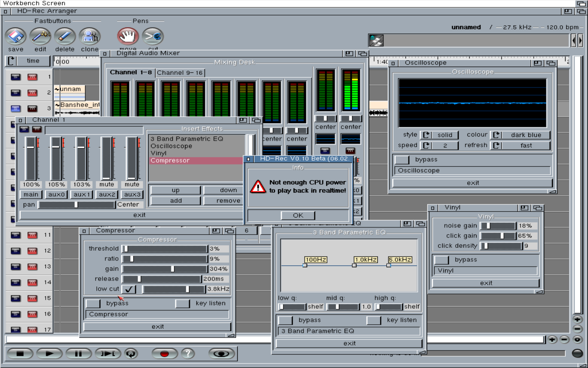This screenshot has height=368, width=588.
Task: Enable bypass in the Vinyl window
Action: [441, 260]
